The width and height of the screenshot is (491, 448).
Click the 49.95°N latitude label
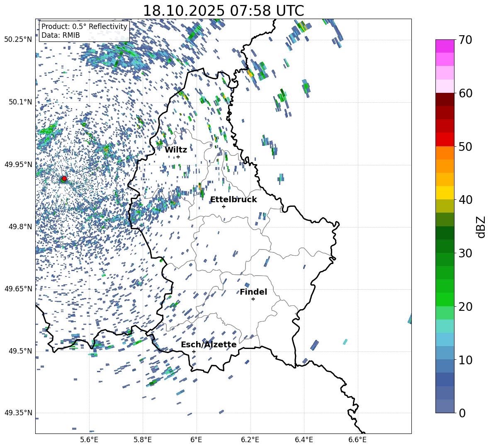point(18,165)
